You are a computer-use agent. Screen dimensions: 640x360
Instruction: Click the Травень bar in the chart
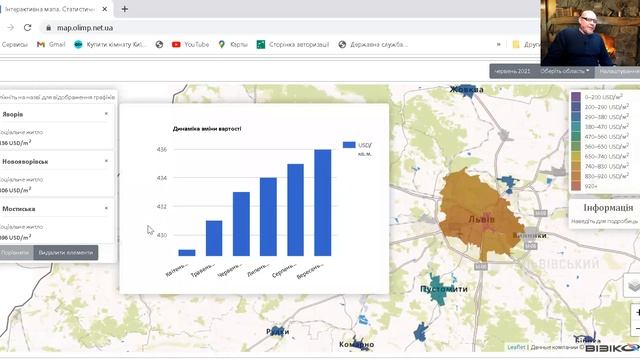(214, 238)
